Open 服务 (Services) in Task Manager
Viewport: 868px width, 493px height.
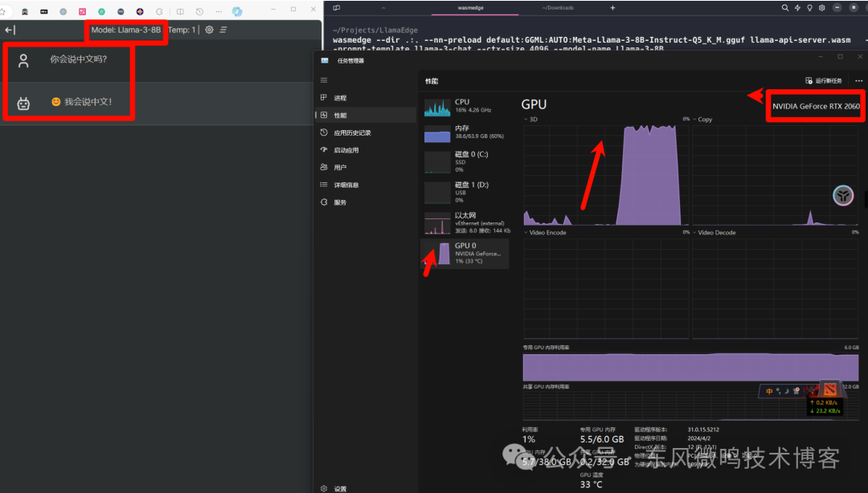pyautogui.click(x=366, y=202)
